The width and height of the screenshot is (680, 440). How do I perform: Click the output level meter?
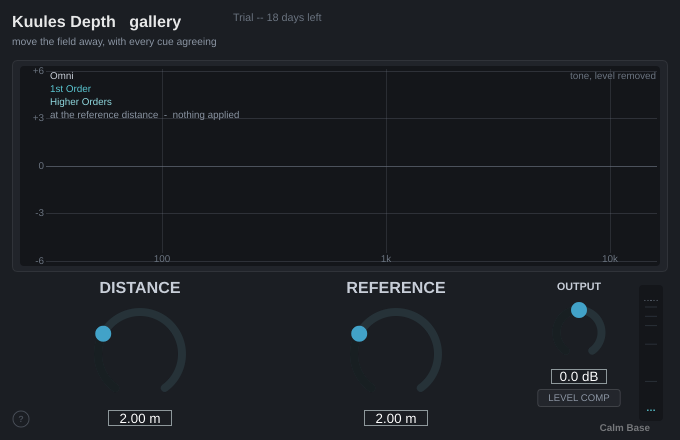tap(651, 353)
